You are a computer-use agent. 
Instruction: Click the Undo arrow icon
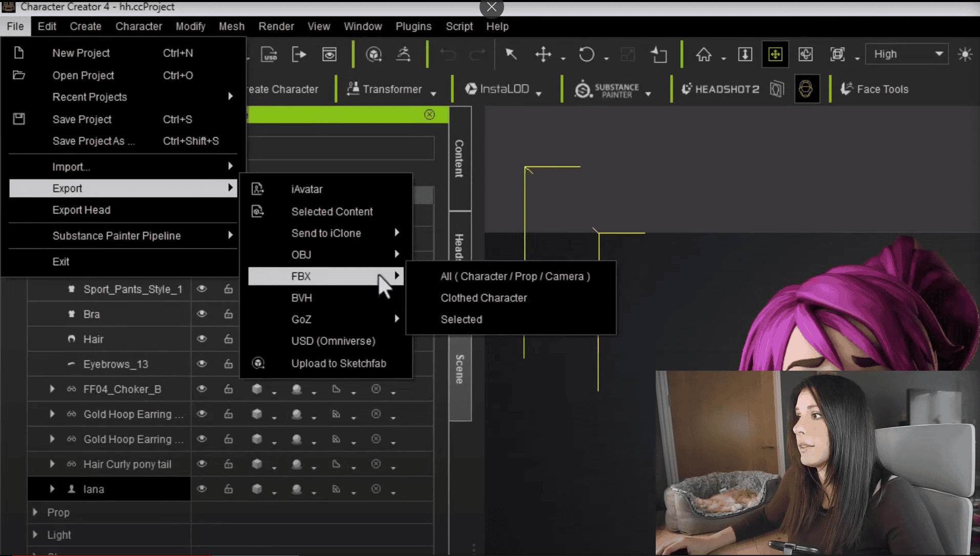[x=448, y=55]
